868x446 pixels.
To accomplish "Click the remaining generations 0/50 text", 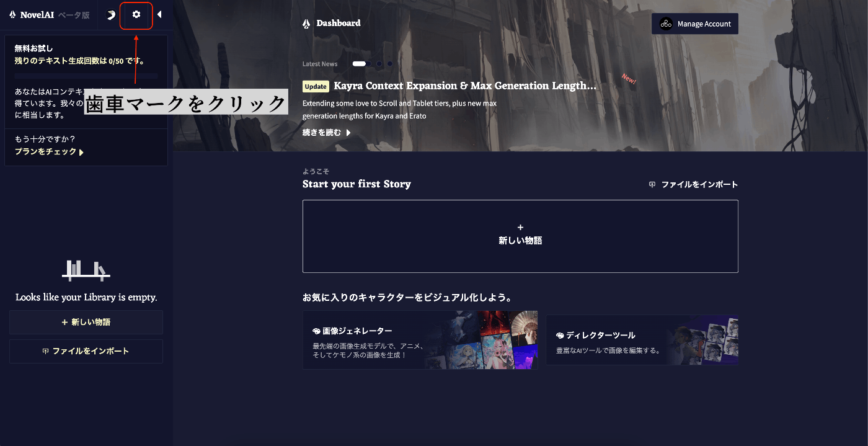I will [x=80, y=61].
